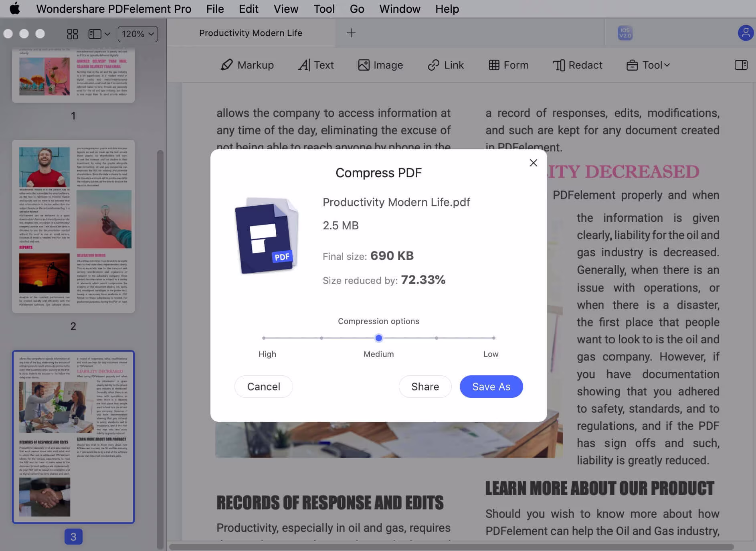
Task: Click 'Size reduced by: 72.33%' text
Action: 384,280
